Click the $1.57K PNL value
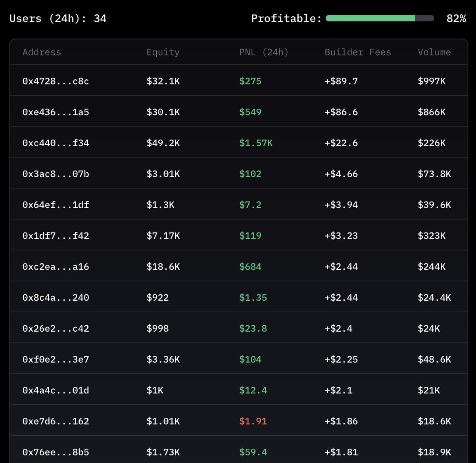This screenshot has height=463, width=476. point(255,142)
